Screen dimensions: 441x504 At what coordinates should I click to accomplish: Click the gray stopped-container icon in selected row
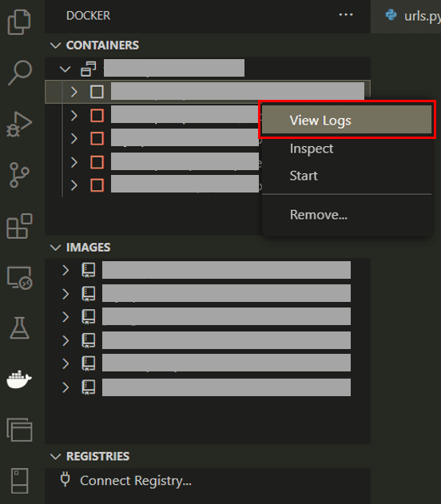tap(97, 92)
